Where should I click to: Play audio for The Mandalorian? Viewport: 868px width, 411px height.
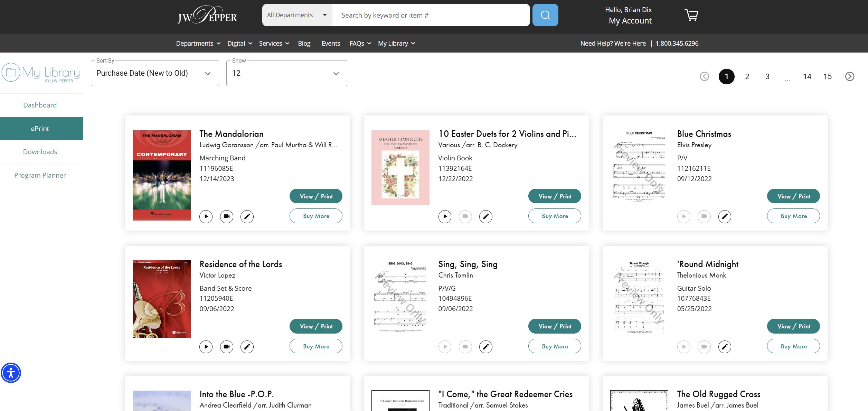tap(206, 216)
